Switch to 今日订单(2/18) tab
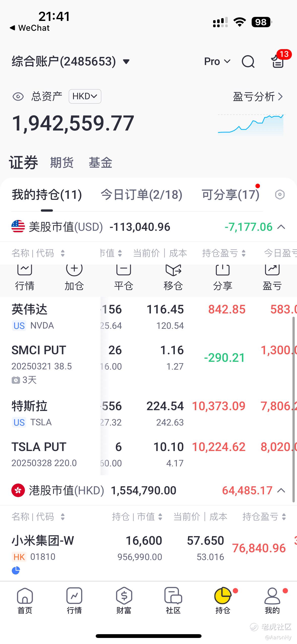The image size is (297, 644). click(142, 195)
